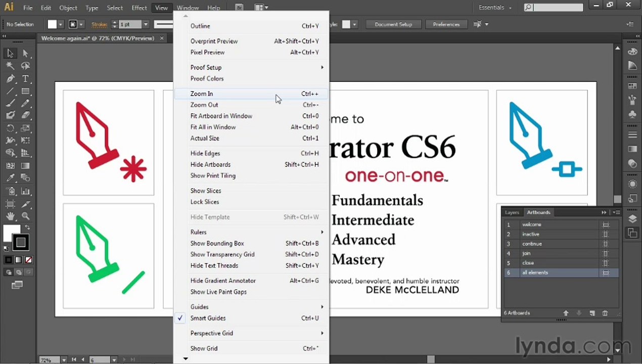Click Go to Bridge icon
Screen dimensions: 642x364
pyautogui.click(x=240, y=8)
